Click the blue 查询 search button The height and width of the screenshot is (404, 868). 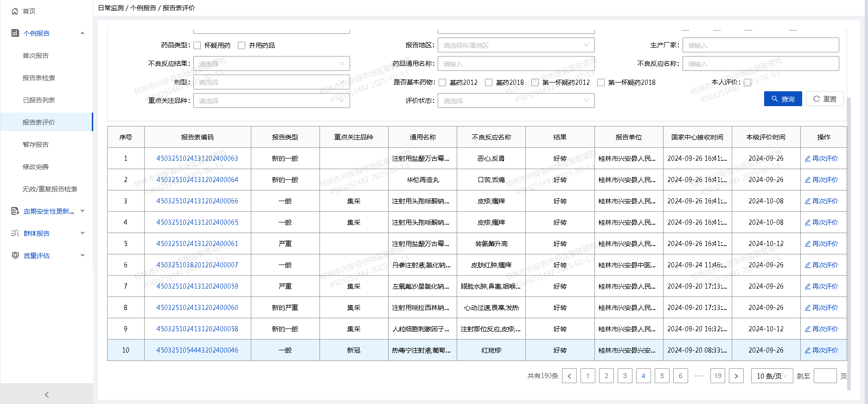(x=783, y=99)
